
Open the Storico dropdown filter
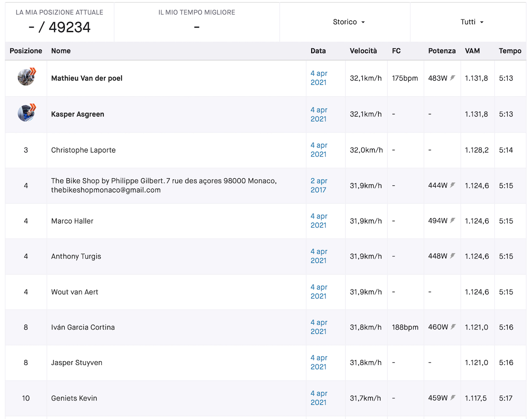(x=348, y=22)
